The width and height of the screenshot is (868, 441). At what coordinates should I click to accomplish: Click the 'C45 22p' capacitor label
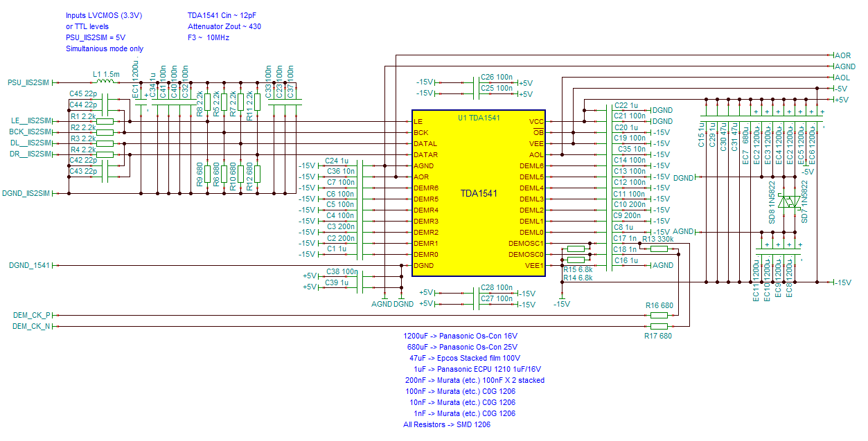(x=83, y=93)
